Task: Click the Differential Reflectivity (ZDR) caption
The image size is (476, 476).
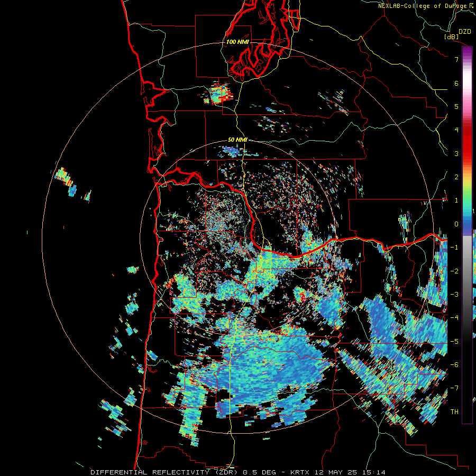Action: tap(238, 472)
